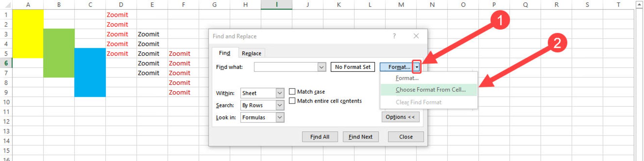
Task: Select the blue cell C5
Action: click(90, 53)
